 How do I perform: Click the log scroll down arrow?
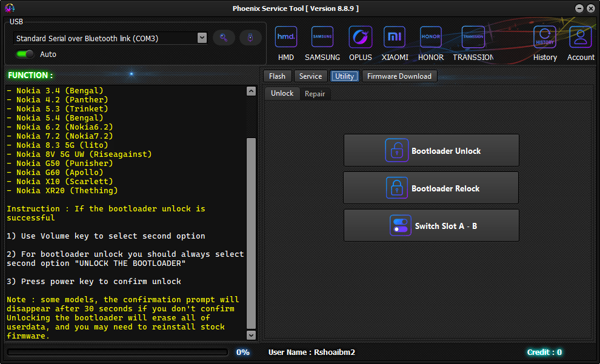251,335
